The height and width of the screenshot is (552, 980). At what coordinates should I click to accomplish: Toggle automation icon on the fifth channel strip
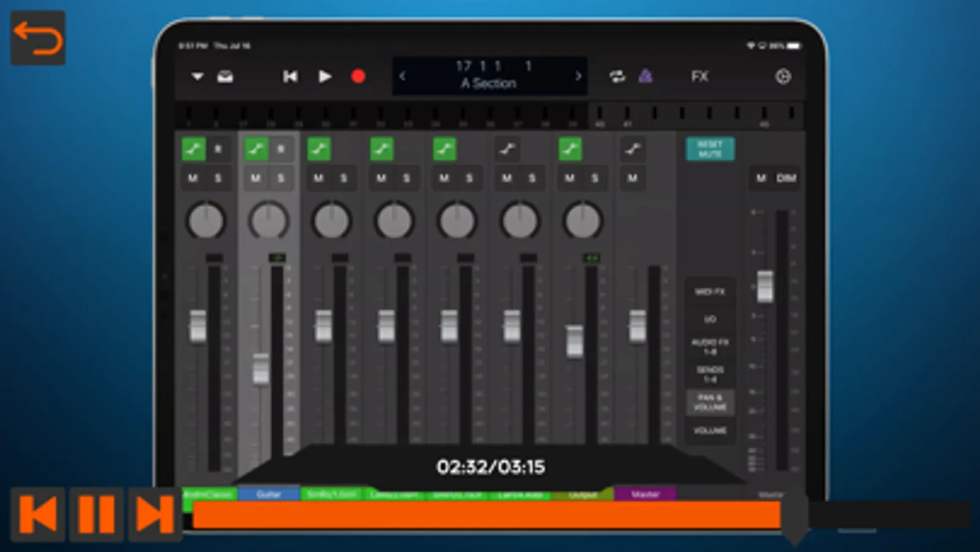(x=445, y=149)
